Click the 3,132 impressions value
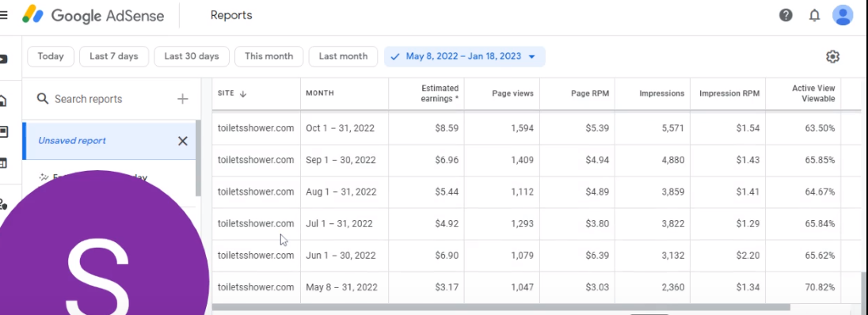The image size is (868, 315). [x=673, y=255]
